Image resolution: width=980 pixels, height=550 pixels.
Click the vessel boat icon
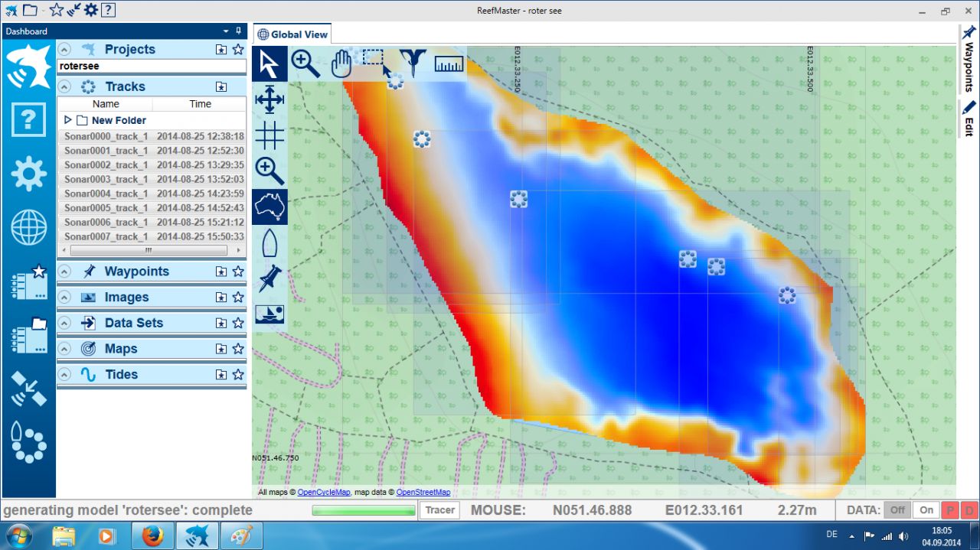point(269,243)
